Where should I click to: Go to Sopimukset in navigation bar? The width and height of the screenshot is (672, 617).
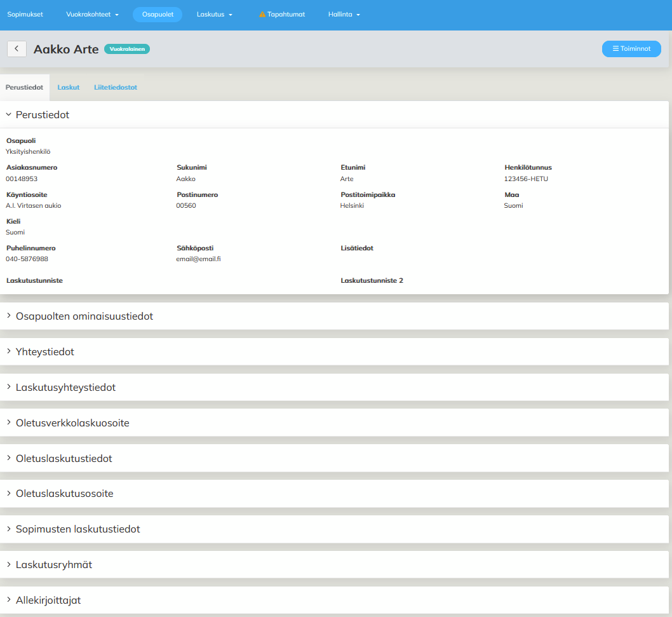(x=25, y=15)
